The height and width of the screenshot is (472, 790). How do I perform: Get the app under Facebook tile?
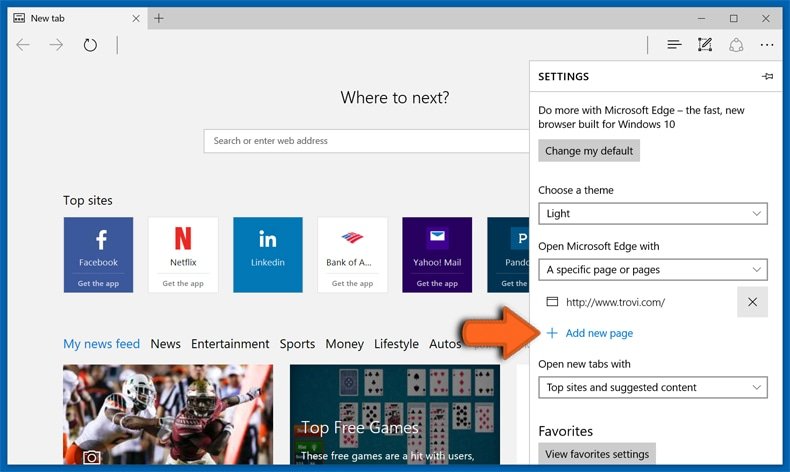point(98,284)
